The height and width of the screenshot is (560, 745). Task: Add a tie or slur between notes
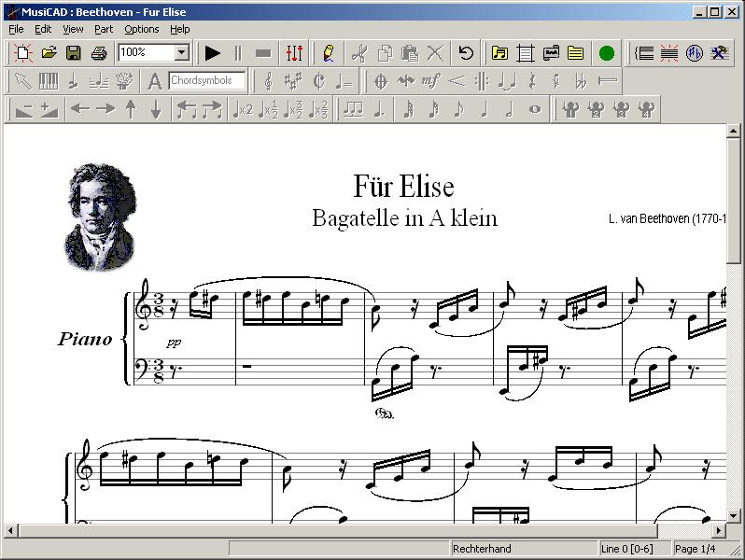coord(507,81)
